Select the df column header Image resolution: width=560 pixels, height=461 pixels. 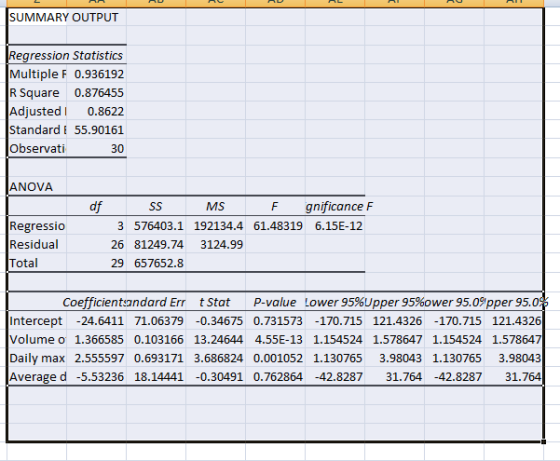(x=96, y=206)
